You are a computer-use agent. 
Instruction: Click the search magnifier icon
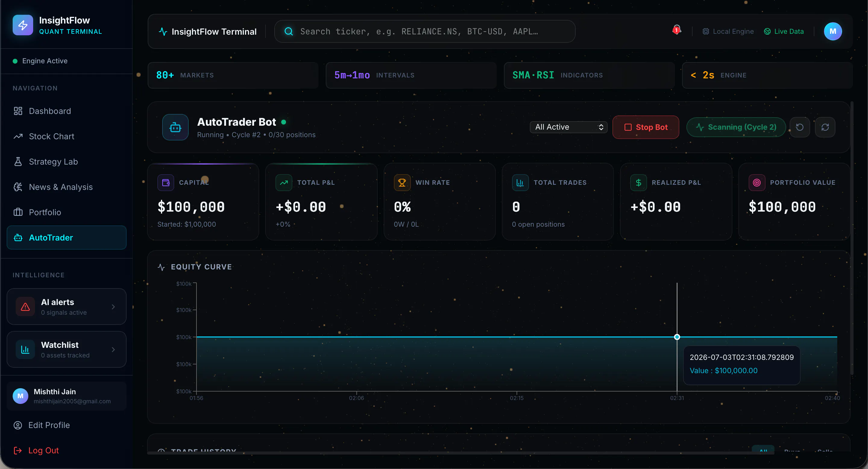(289, 31)
